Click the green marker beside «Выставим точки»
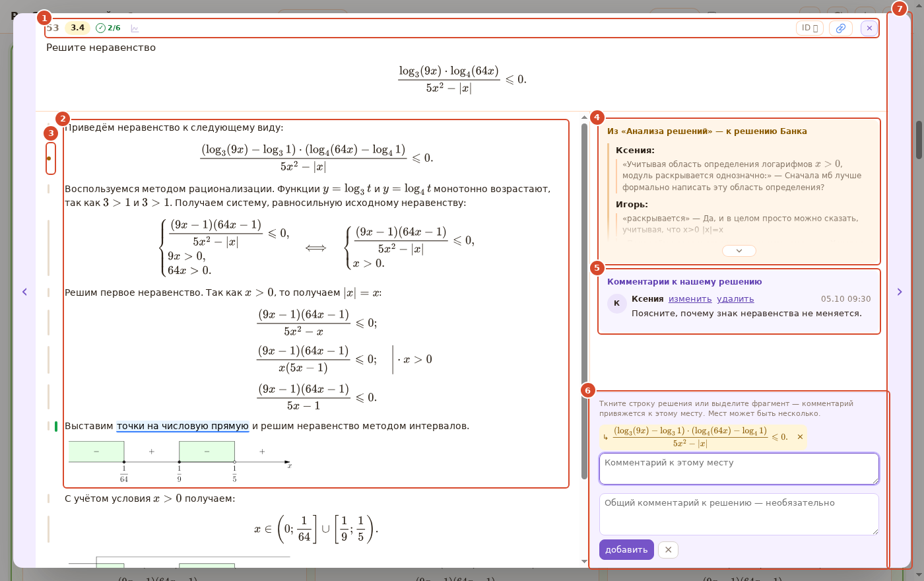Viewport: 924px width, 581px height. [x=56, y=427]
